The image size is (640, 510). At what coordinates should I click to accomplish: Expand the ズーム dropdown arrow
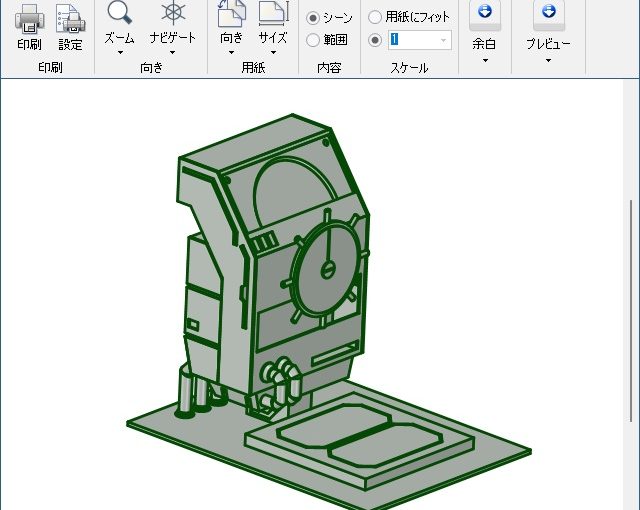pos(120,53)
